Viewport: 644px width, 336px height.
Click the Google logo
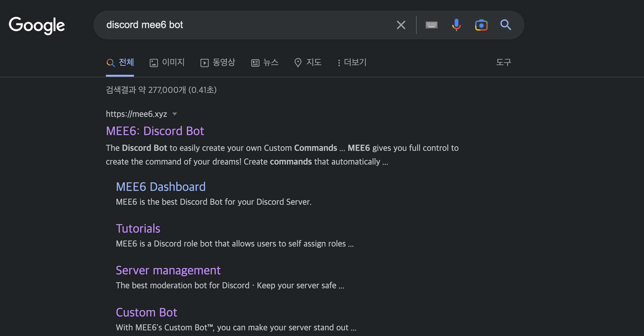[x=37, y=25]
